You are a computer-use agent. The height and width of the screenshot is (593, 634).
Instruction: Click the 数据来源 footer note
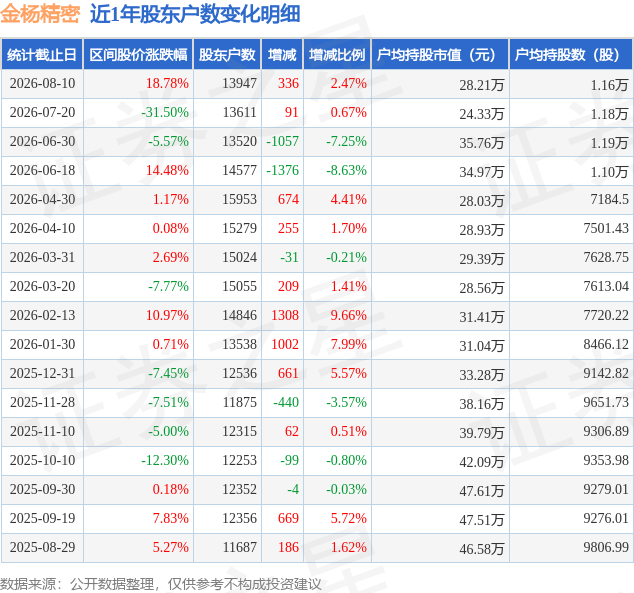click(x=161, y=584)
